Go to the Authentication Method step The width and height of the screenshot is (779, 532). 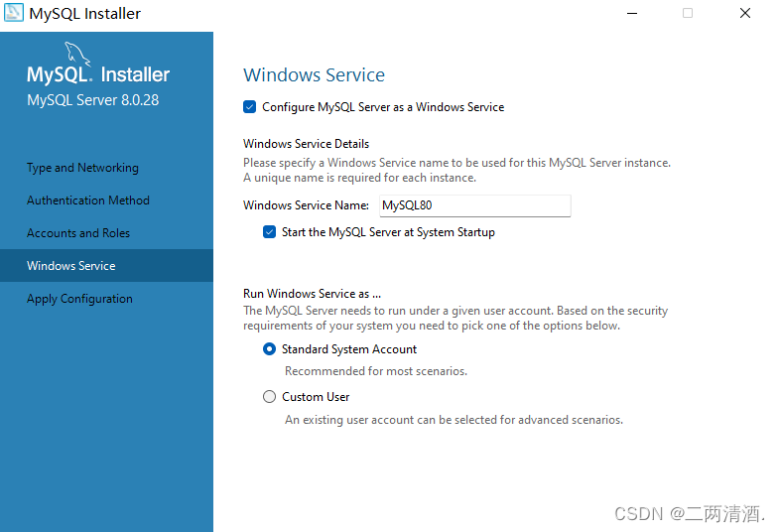(x=88, y=200)
